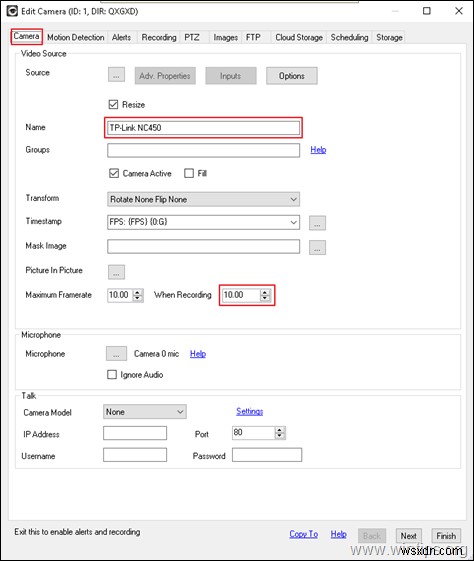Open the Groups Help link

(318, 150)
